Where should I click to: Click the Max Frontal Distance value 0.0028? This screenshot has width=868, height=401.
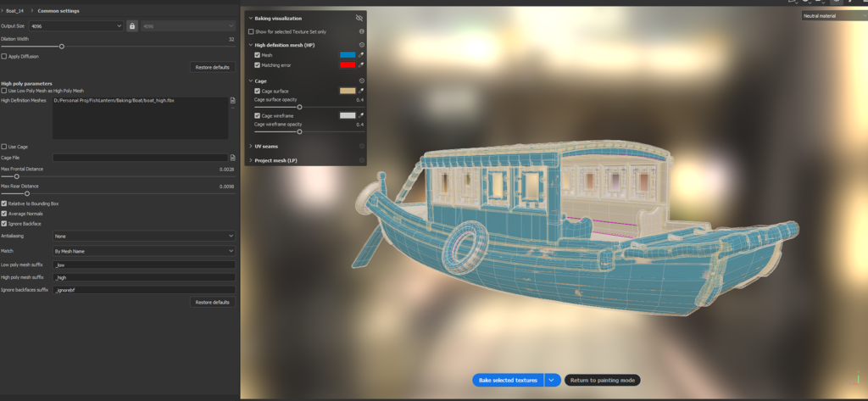click(x=226, y=169)
